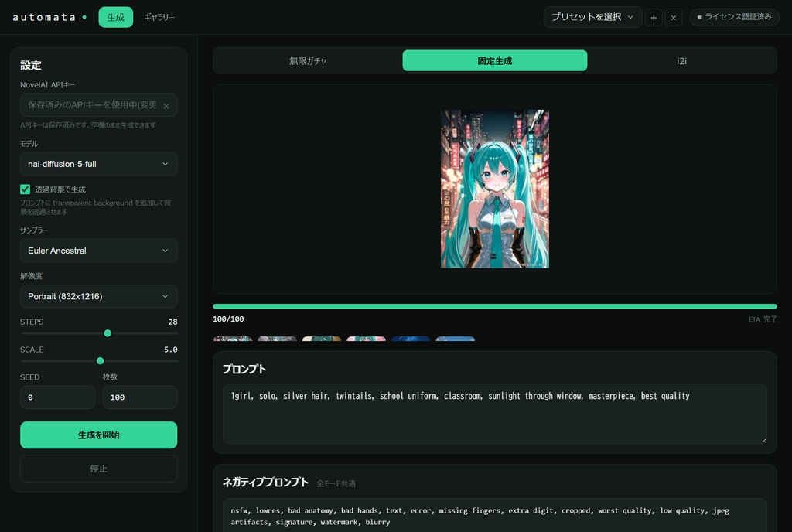
Task: Click the 全モード共通 label
Action: pyautogui.click(x=336, y=483)
